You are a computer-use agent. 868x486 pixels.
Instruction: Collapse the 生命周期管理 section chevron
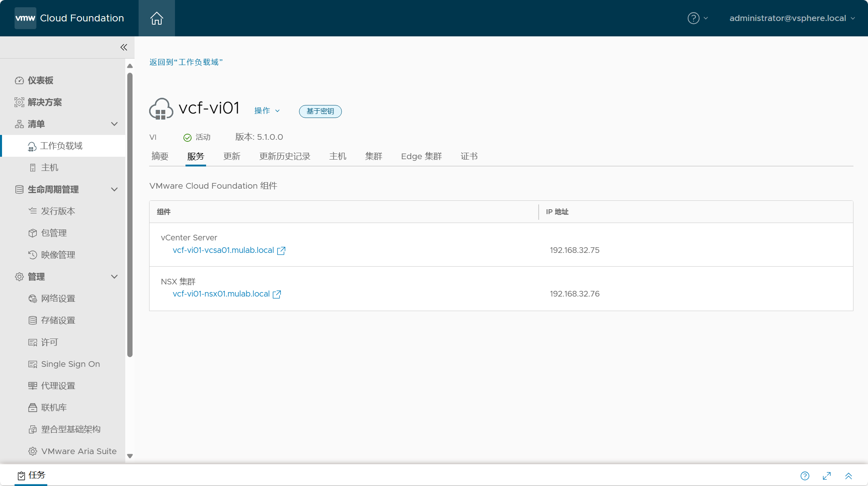[x=114, y=189]
